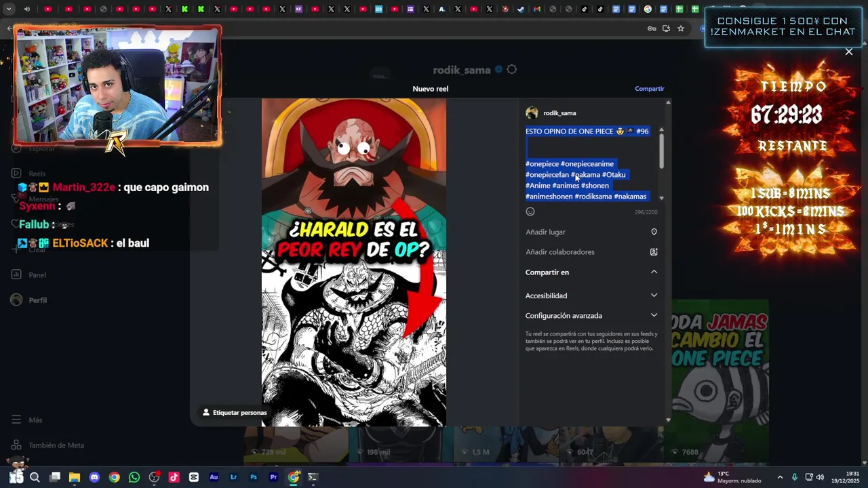Open the Más menu in the sidebar
The height and width of the screenshot is (488, 868).
click(x=27, y=420)
